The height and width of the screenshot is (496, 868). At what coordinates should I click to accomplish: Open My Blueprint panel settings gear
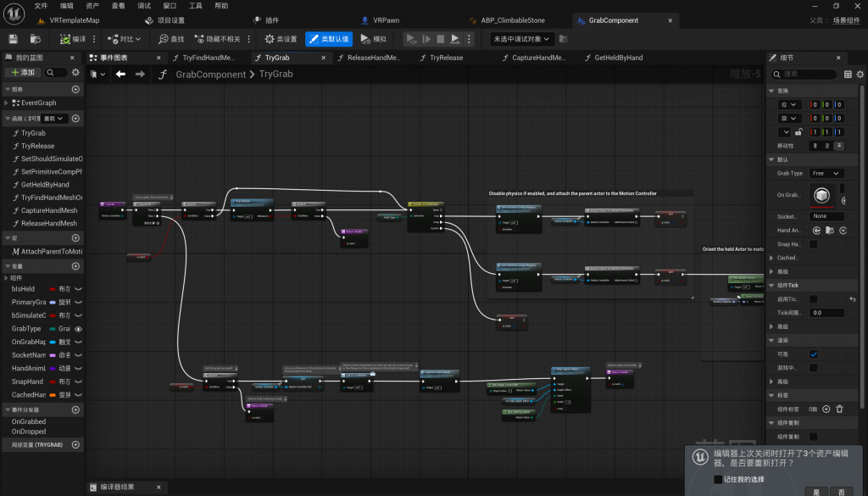point(75,73)
